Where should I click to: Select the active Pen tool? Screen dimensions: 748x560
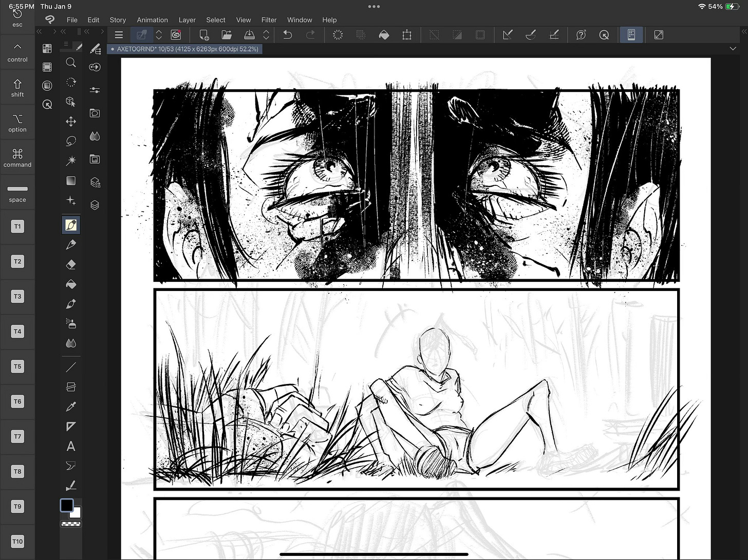click(x=71, y=225)
